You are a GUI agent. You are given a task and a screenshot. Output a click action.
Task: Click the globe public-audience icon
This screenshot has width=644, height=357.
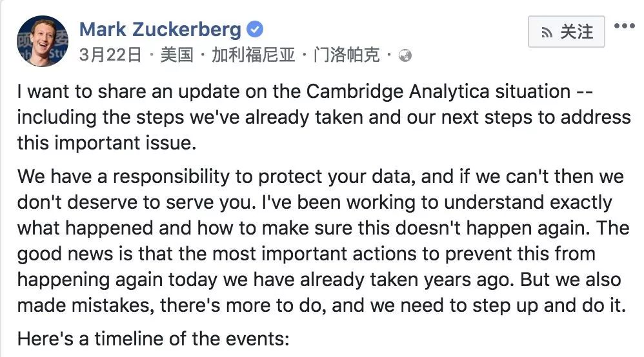tap(405, 55)
